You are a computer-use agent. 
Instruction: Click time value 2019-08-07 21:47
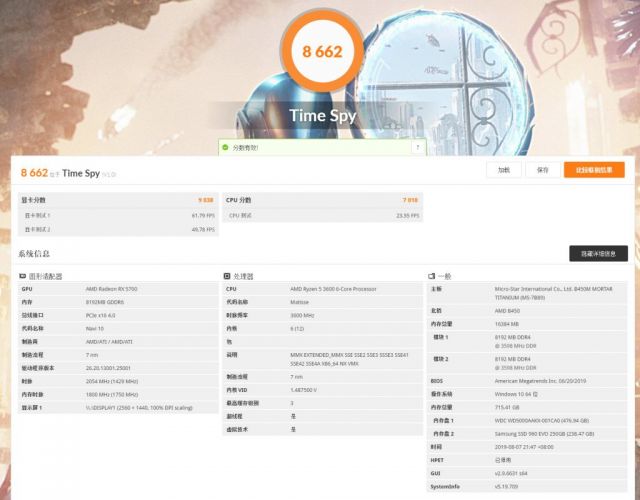[x=524, y=447]
